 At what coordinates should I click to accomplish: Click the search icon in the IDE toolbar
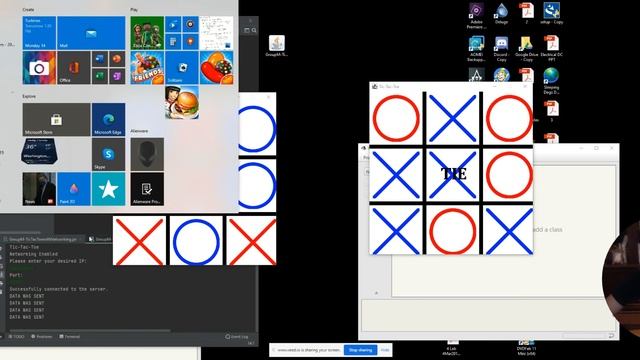[x=254, y=30]
